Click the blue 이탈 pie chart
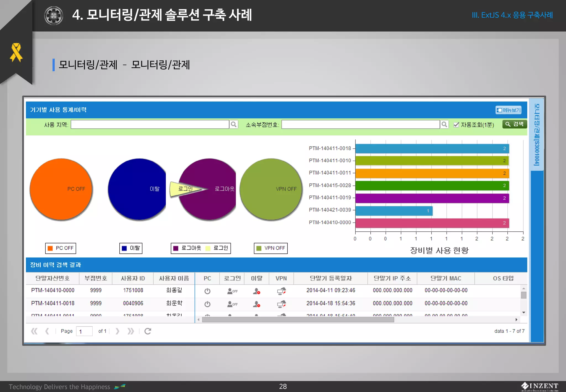 pyautogui.click(x=137, y=189)
